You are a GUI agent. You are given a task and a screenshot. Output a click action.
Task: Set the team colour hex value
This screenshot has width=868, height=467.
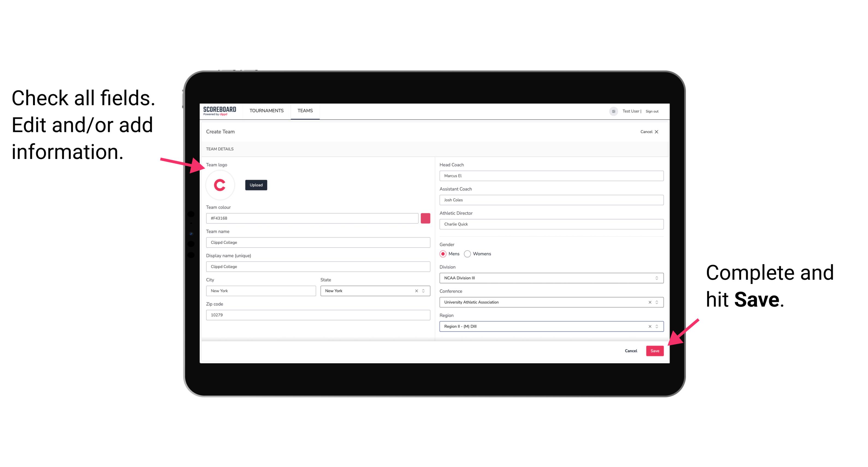tap(312, 218)
